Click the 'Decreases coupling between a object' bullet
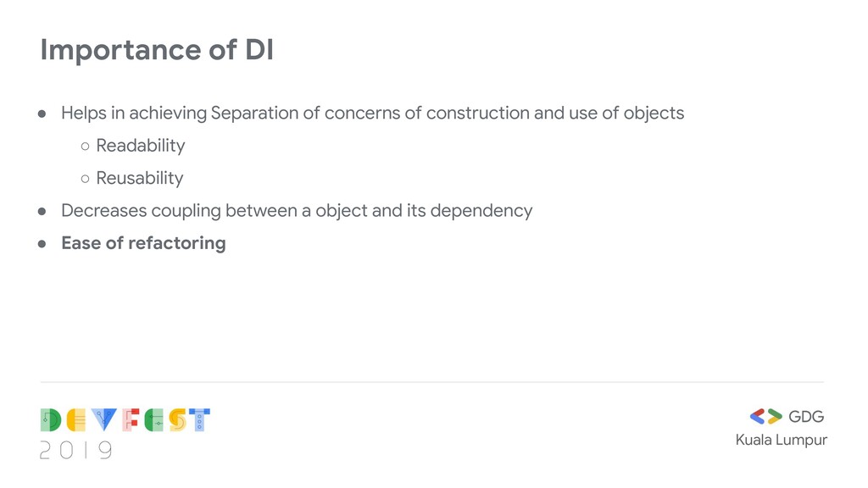The height and width of the screenshot is (488, 868). click(297, 211)
